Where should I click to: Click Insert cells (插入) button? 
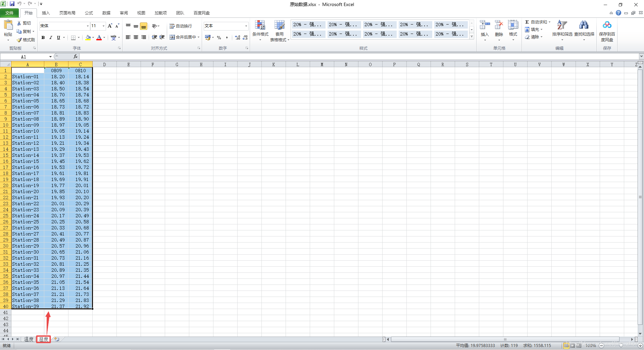(x=485, y=30)
